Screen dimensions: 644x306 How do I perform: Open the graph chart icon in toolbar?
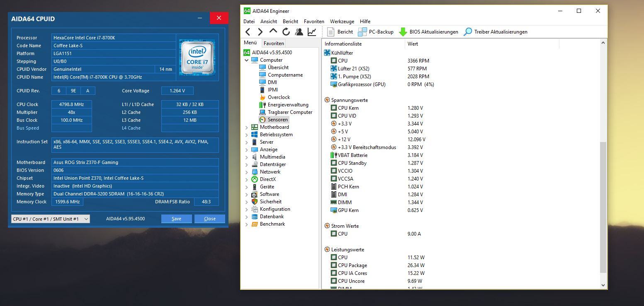coord(312,32)
